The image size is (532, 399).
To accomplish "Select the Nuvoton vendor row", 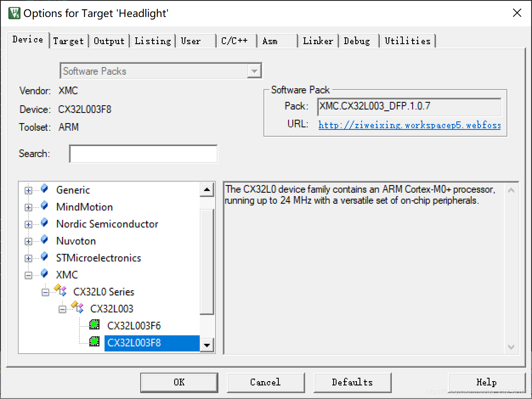I will [76, 241].
